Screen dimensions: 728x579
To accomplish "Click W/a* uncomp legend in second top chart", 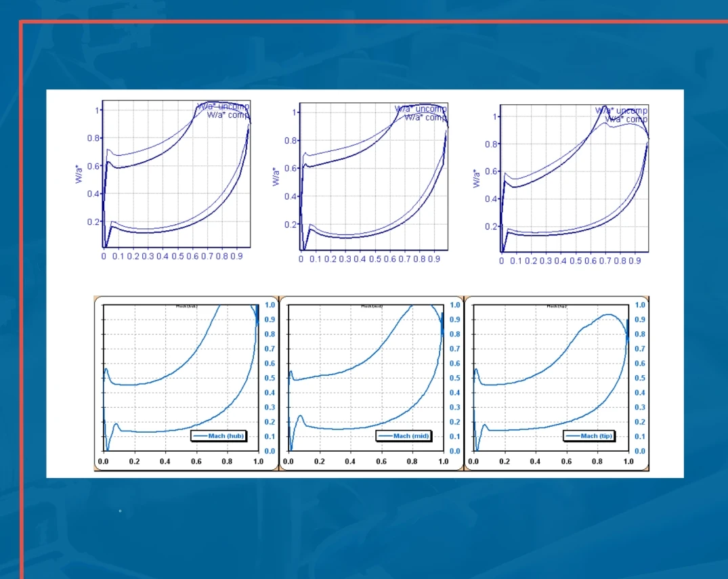I will (421, 108).
